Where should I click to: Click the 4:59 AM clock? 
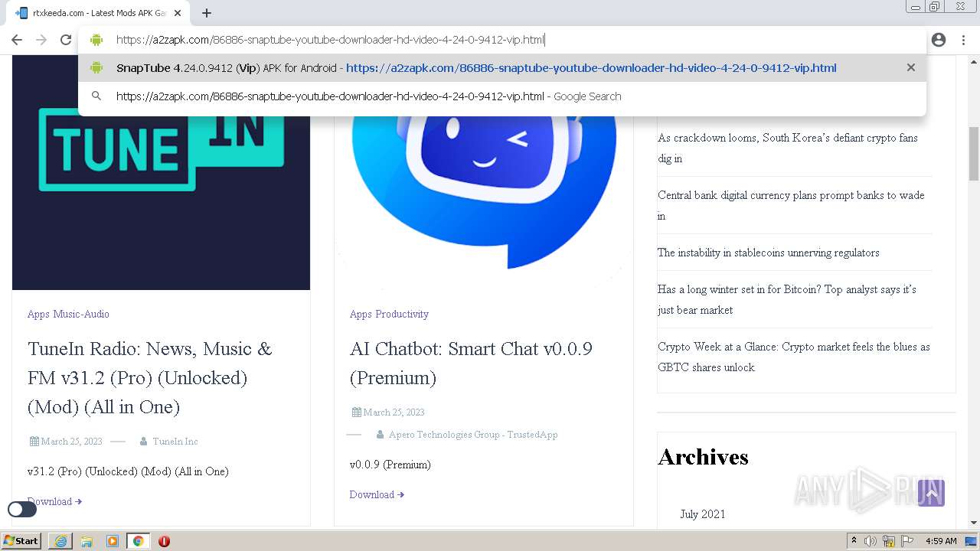[941, 541]
